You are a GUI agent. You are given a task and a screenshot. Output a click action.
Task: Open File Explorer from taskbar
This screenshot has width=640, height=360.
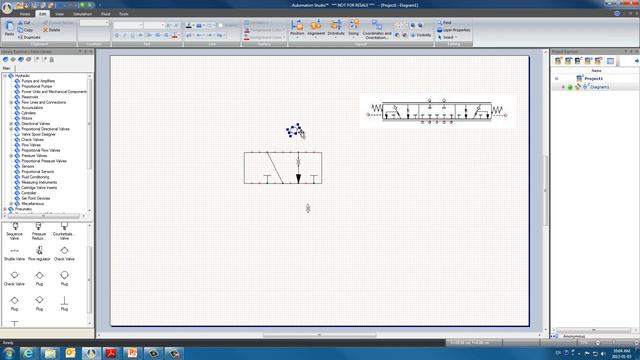tap(50, 353)
